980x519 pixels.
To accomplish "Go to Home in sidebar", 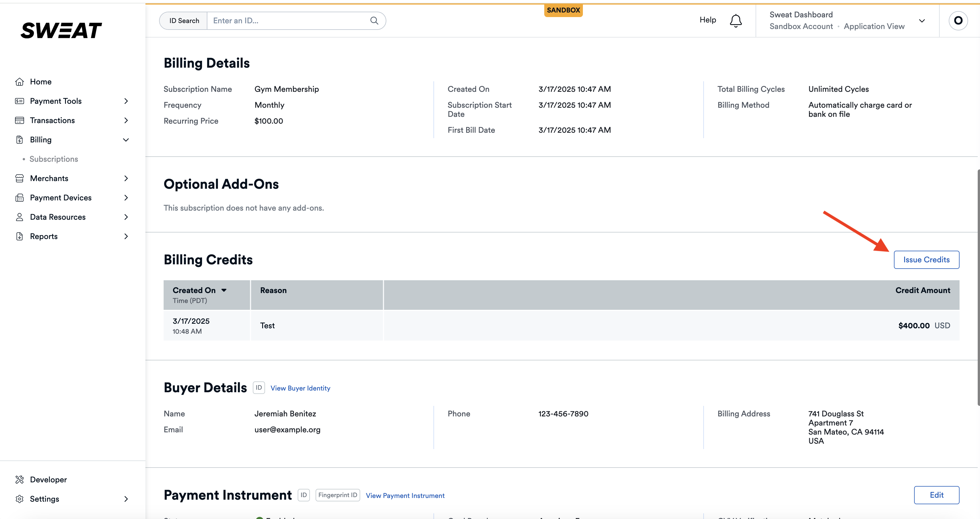I will click(x=41, y=82).
